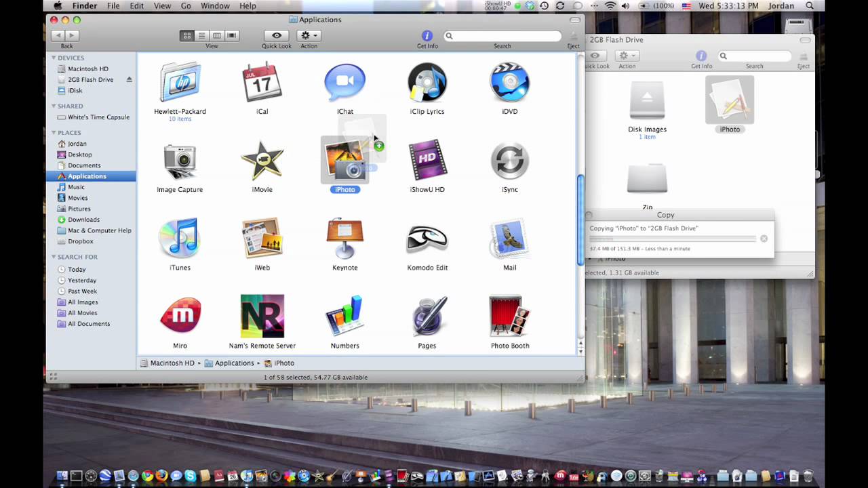The width and height of the screenshot is (868, 488).
Task: Collapse the DEVICES sidebar section
Action: pyautogui.click(x=54, y=58)
